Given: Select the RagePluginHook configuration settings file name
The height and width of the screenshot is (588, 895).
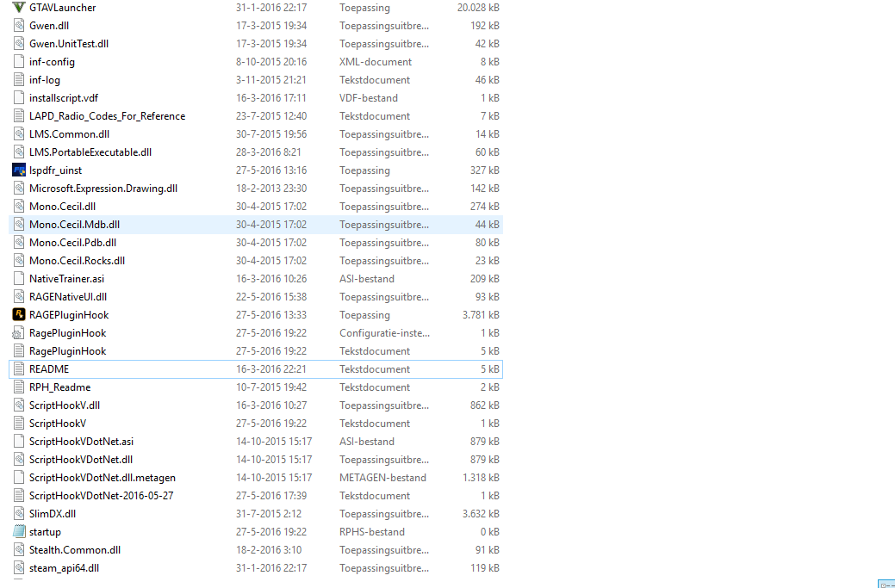Looking at the screenshot, I should (68, 333).
